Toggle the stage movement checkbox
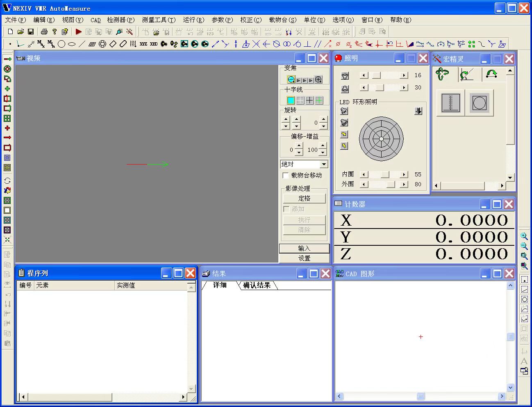532x407 pixels. pyautogui.click(x=286, y=176)
